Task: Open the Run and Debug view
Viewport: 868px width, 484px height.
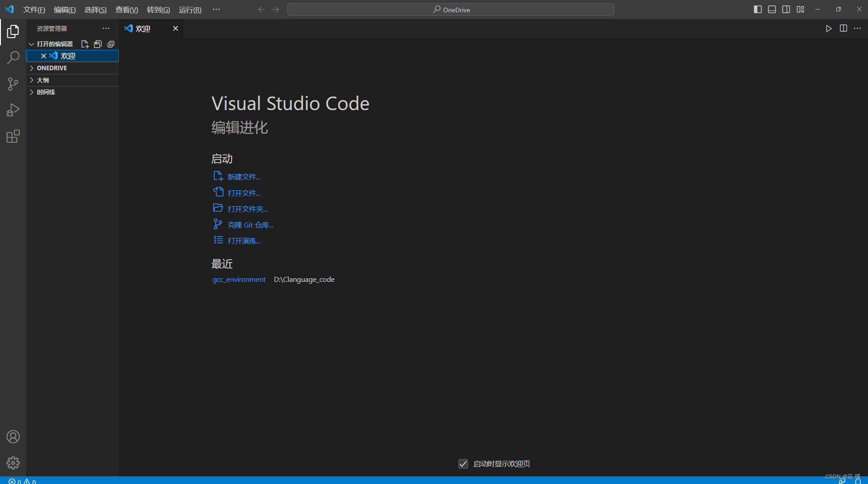Action: 13,110
